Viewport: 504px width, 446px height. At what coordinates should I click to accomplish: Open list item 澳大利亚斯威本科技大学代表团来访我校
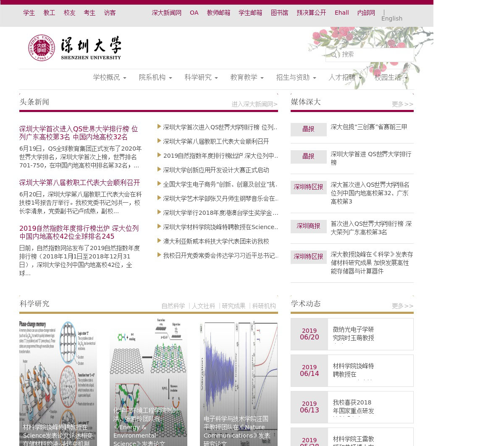pyautogui.click(x=216, y=242)
